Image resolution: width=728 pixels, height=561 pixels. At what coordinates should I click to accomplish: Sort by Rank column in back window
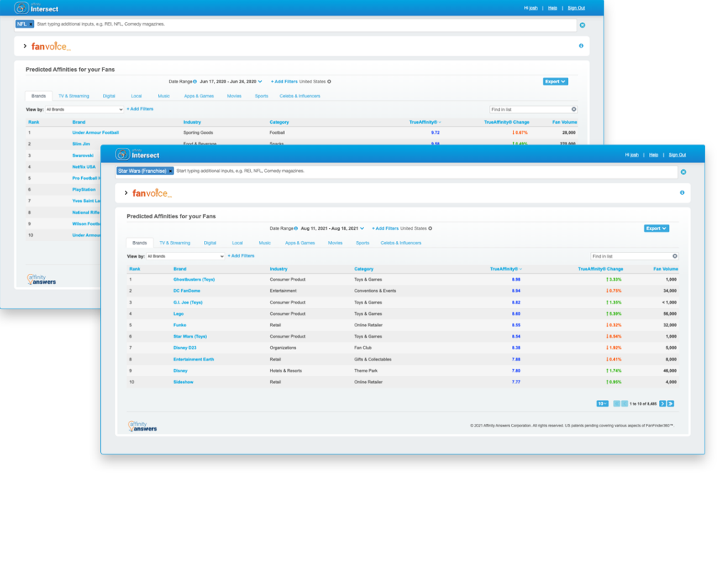click(34, 122)
